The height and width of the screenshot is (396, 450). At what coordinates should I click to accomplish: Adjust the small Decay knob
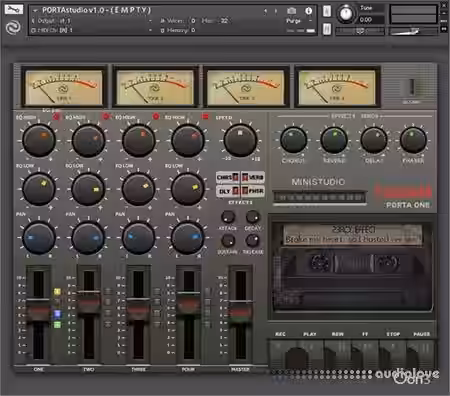[253, 217]
